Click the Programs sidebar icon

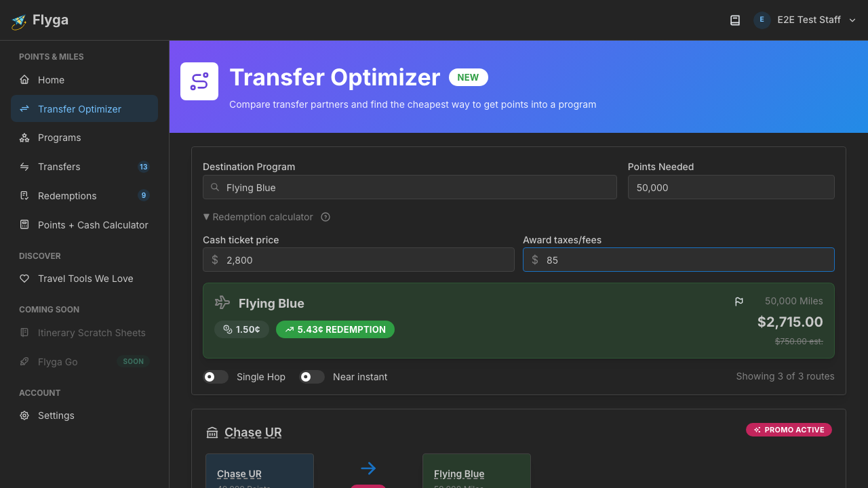24,138
